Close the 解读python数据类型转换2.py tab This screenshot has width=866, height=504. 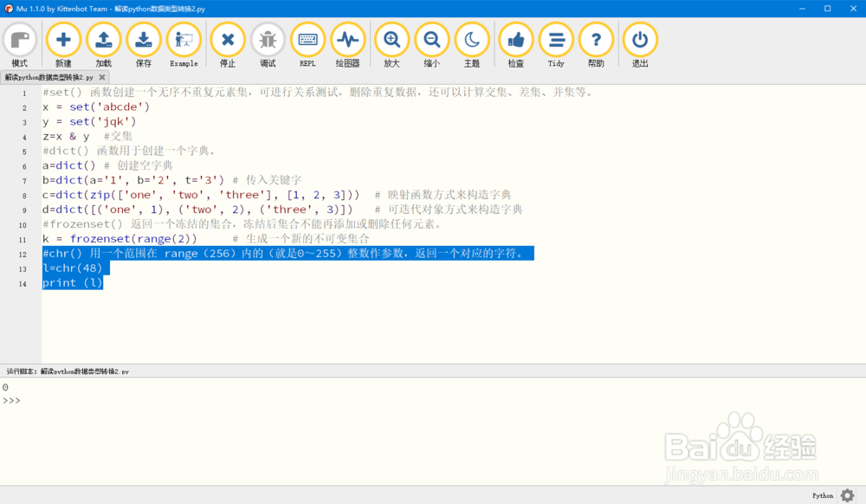100,76
